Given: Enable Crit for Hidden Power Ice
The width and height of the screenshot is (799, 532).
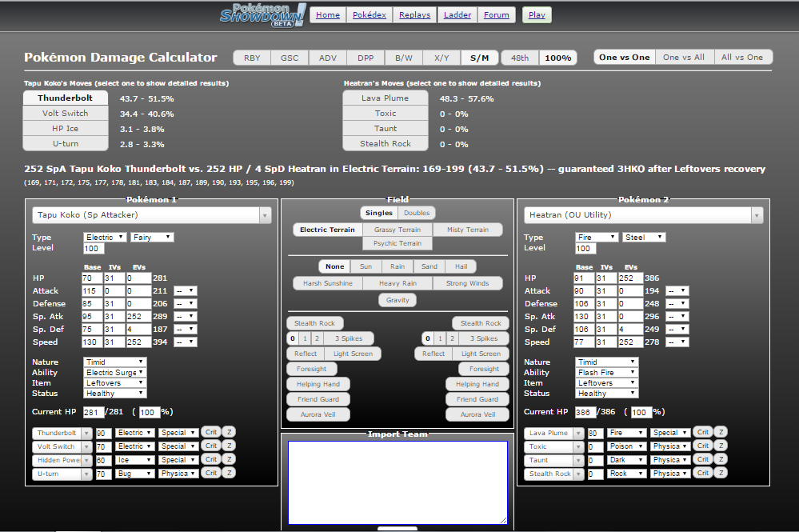Looking at the screenshot, I should (211, 459).
